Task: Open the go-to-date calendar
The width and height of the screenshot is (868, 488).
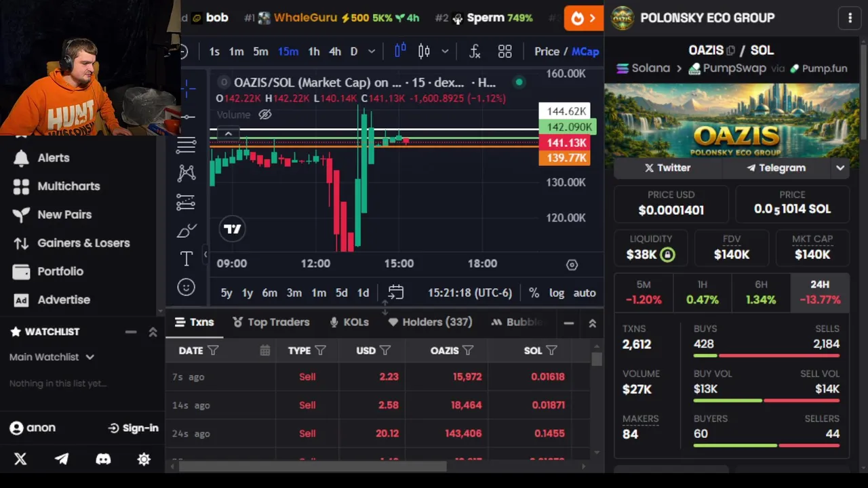Action: [x=395, y=293]
